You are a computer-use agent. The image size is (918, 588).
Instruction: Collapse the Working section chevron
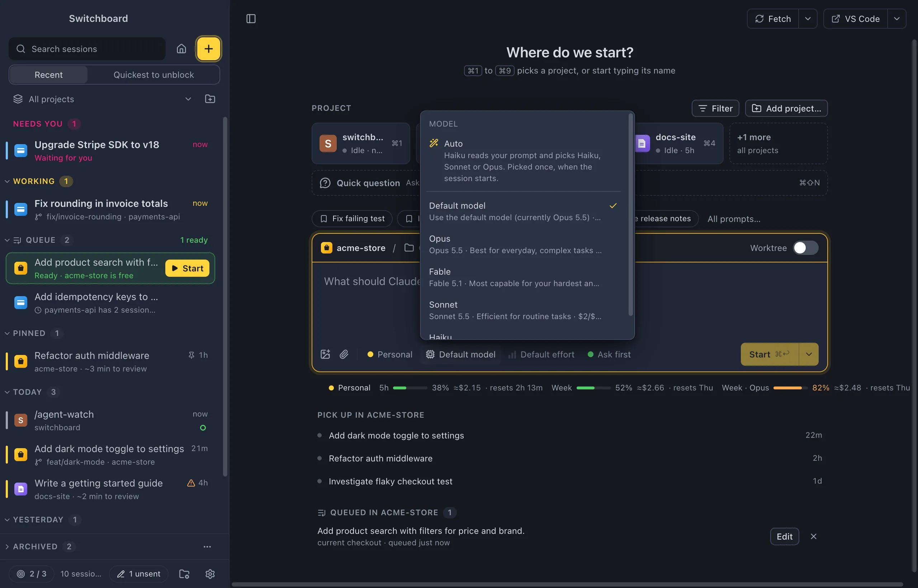[7, 181]
